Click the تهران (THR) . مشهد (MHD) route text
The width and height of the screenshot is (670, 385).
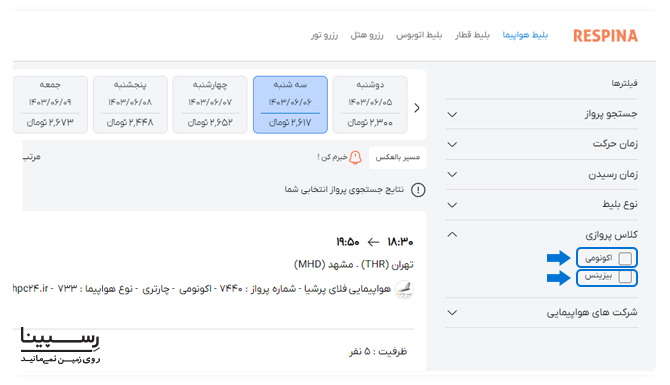pyautogui.click(x=354, y=265)
